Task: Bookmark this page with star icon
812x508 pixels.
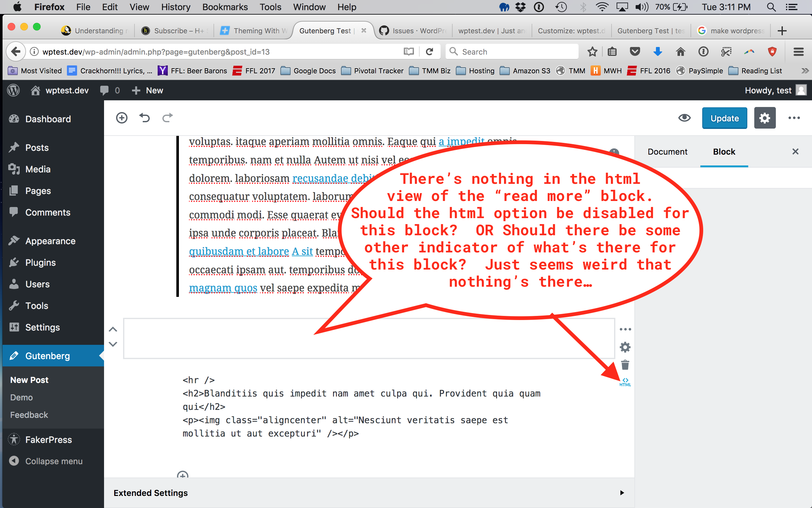Action: tap(592, 52)
